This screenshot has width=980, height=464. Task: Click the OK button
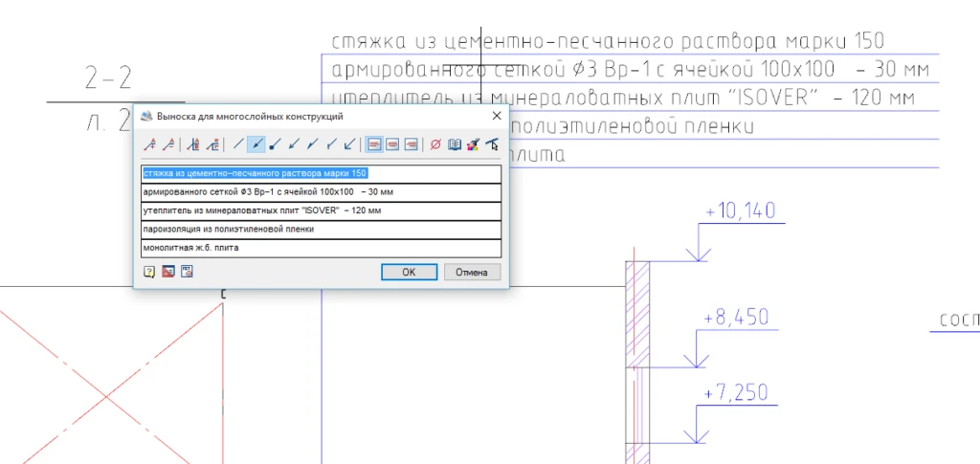[x=409, y=272]
